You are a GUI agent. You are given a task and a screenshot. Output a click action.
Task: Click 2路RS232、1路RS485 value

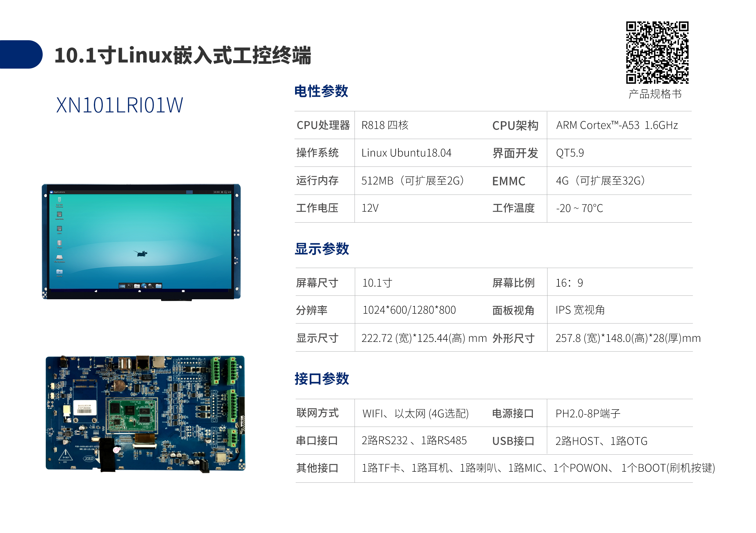[414, 441]
